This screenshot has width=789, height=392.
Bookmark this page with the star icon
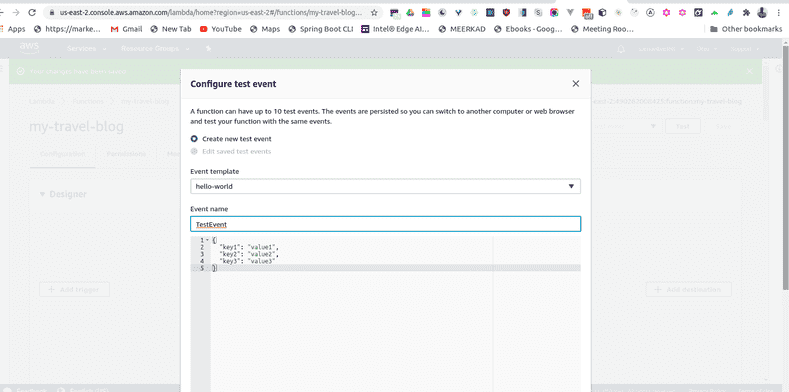[x=374, y=13]
